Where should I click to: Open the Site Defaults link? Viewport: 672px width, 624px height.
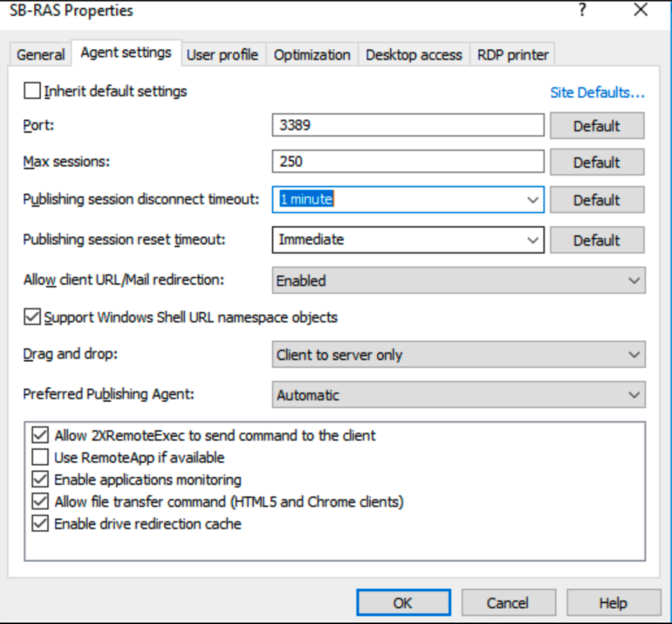pyautogui.click(x=597, y=93)
